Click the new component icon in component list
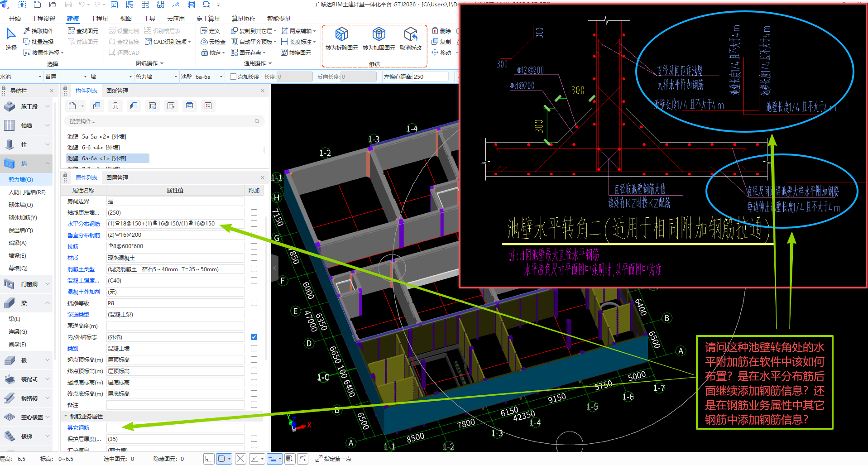 pyautogui.click(x=72, y=106)
